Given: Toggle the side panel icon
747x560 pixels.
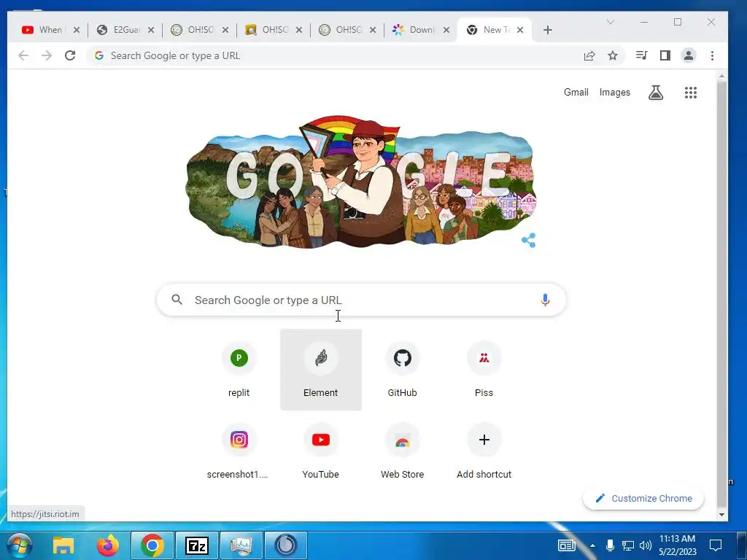Looking at the screenshot, I should [x=665, y=55].
